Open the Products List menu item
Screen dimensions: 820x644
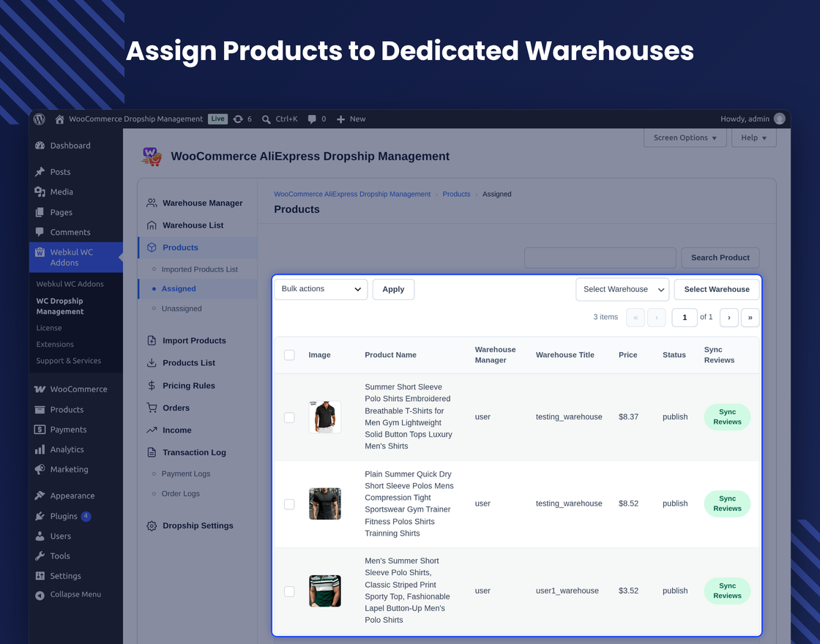pos(189,363)
